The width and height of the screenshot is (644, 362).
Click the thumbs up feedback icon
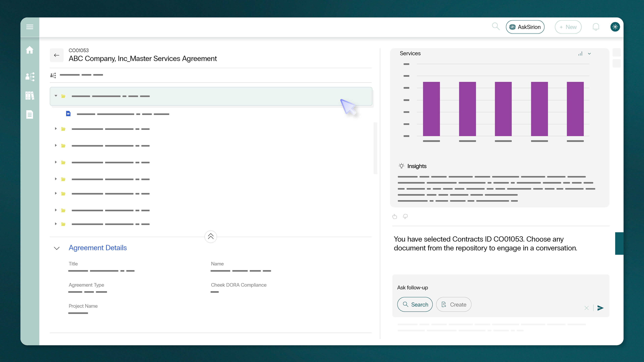coord(395,217)
